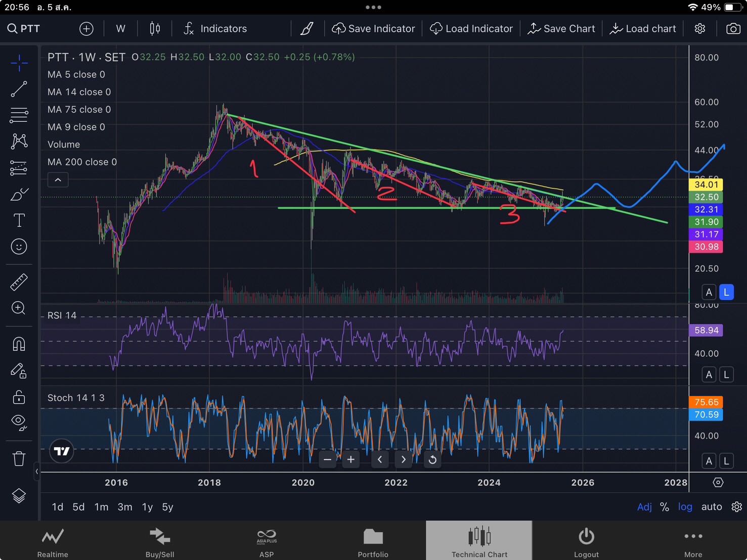Toggle log scale L on price pane
747x560 pixels.
(726, 292)
